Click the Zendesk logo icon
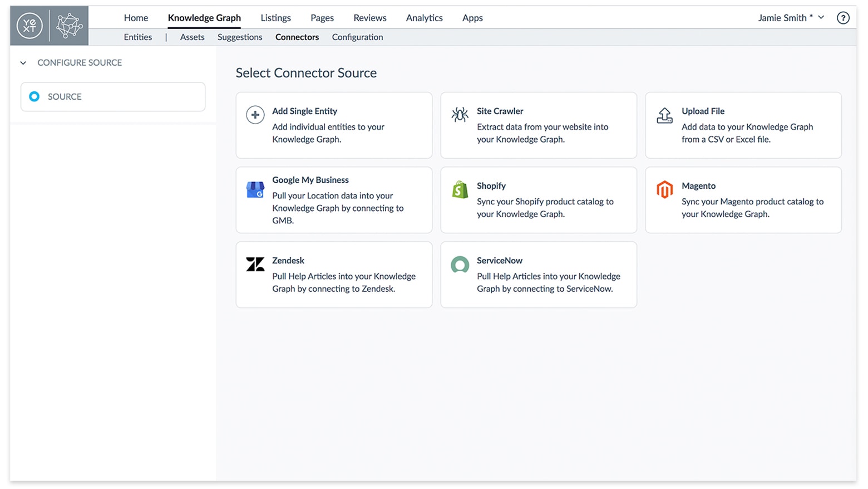This screenshot has height=489, width=868. 255,264
